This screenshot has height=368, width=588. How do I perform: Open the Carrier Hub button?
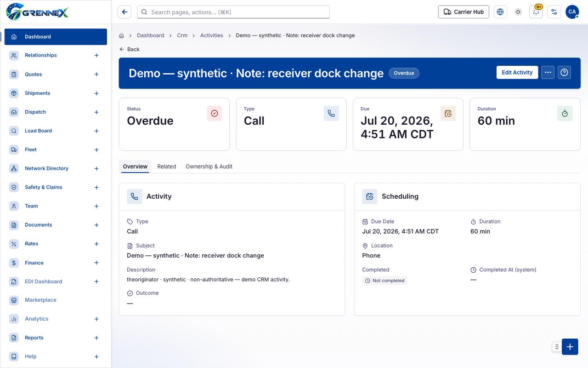click(x=464, y=12)
